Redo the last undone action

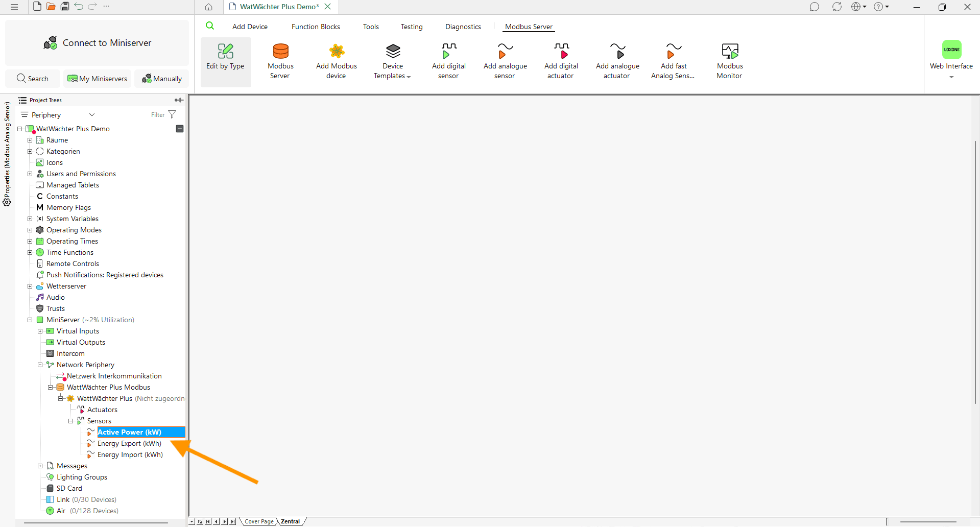pos(92,7)
